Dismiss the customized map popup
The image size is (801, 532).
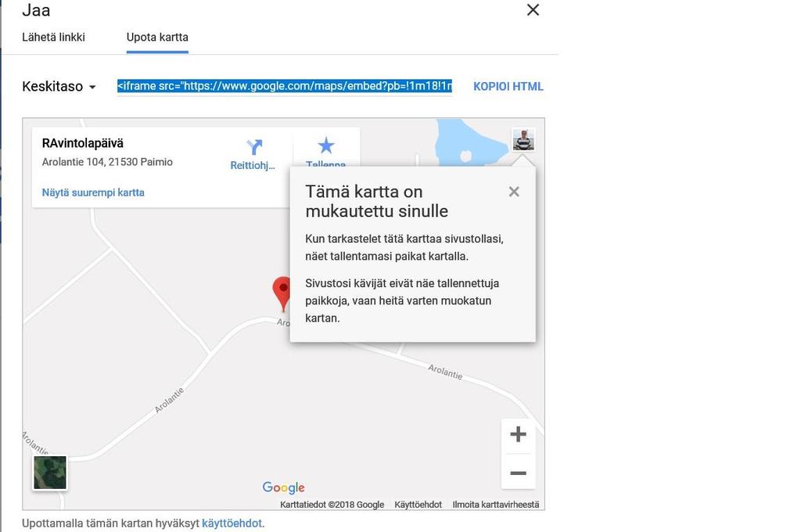point(514,192)
